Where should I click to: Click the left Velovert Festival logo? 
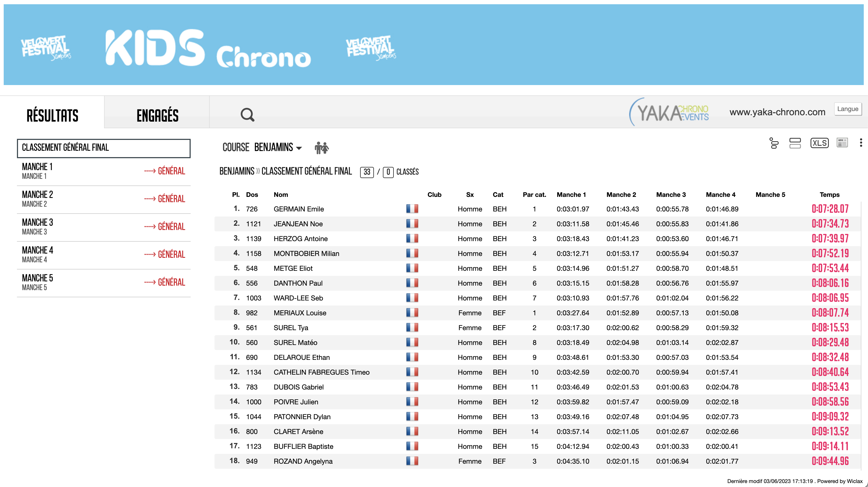(46, 48)
